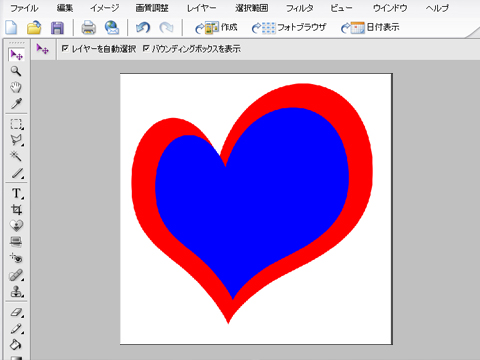Open the ウインドウ menu
The height and width of the screenshot is (360, 480).
[390, 8]
